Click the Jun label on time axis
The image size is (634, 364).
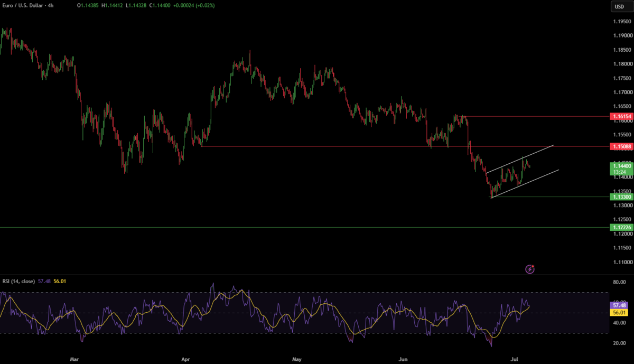[x=404, y=359]
